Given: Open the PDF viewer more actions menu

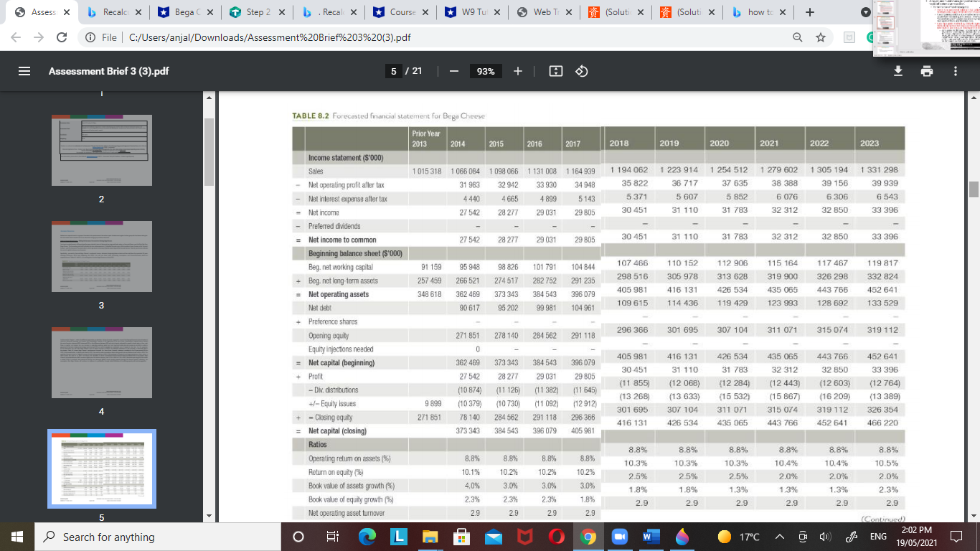Looking at the screenshot, I should tap(955, 71).
